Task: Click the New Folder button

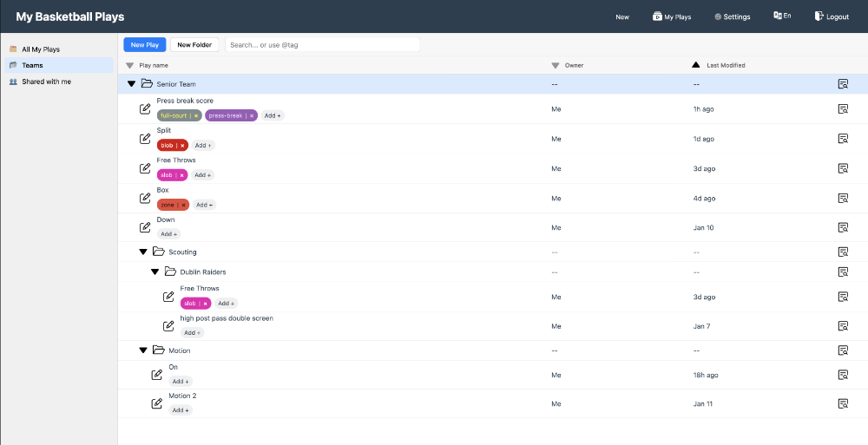Action: click(x=194, y=44)
